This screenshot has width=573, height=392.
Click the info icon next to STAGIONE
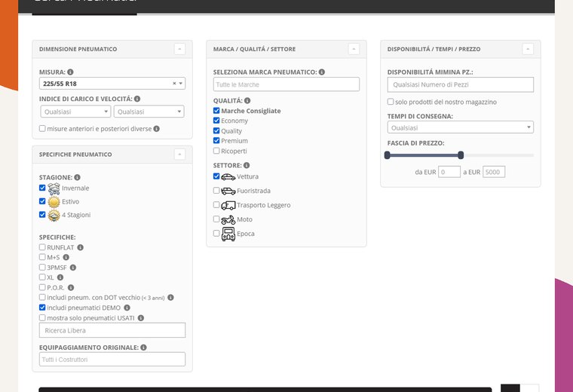tap(77, 177)
